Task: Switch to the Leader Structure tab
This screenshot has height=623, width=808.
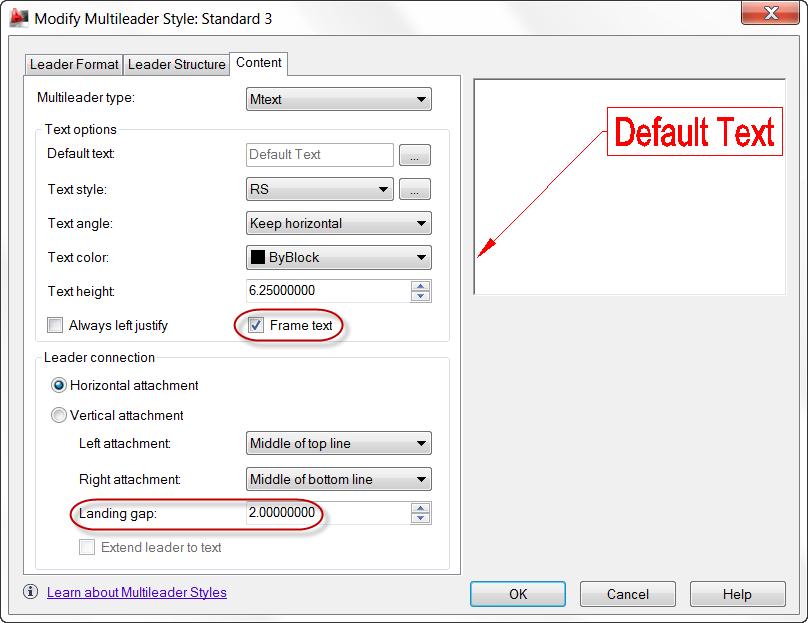Action: [177, 63]
